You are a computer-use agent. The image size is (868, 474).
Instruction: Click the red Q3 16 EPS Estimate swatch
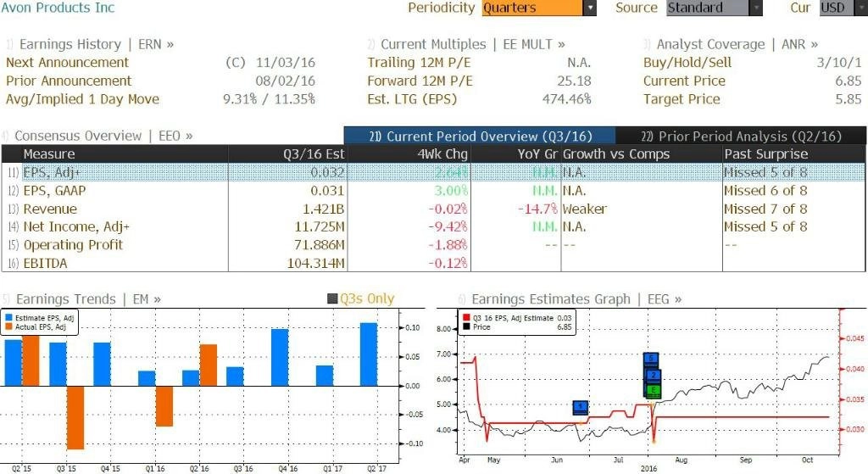point(466,318)
